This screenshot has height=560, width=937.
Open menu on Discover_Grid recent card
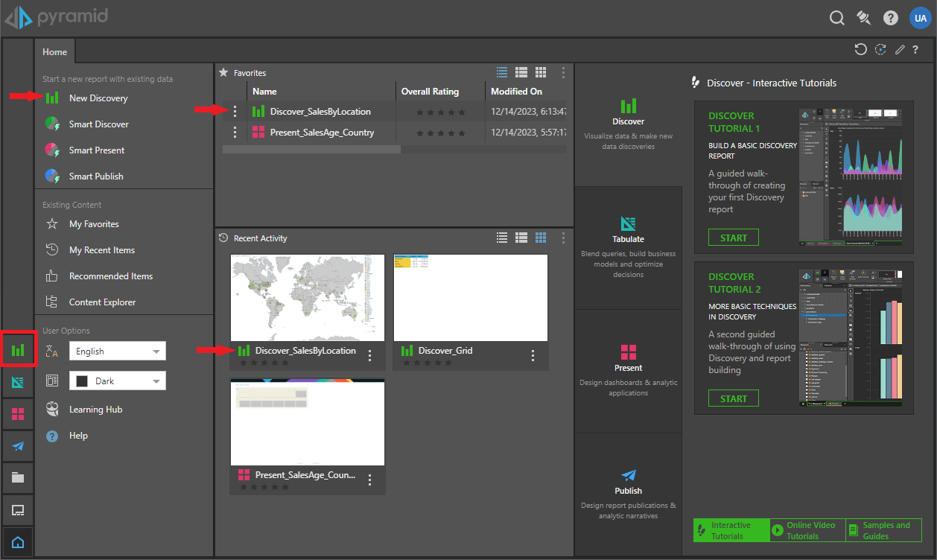coord(533,355)
